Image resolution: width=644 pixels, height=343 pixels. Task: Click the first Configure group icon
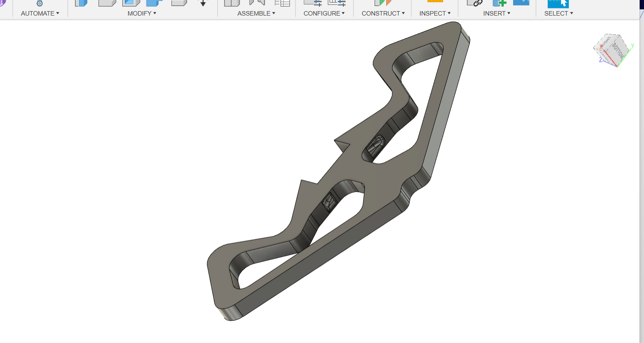(x=313, y=2)
